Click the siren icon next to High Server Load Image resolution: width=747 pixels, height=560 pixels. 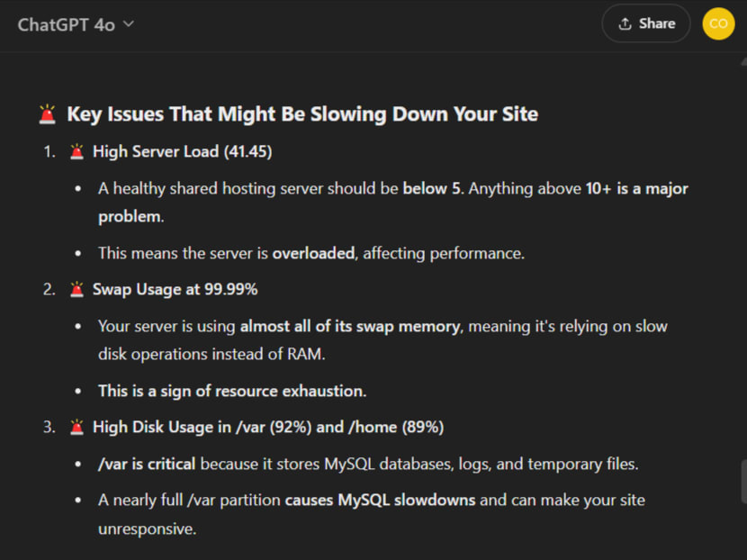[x=76, y=151]
